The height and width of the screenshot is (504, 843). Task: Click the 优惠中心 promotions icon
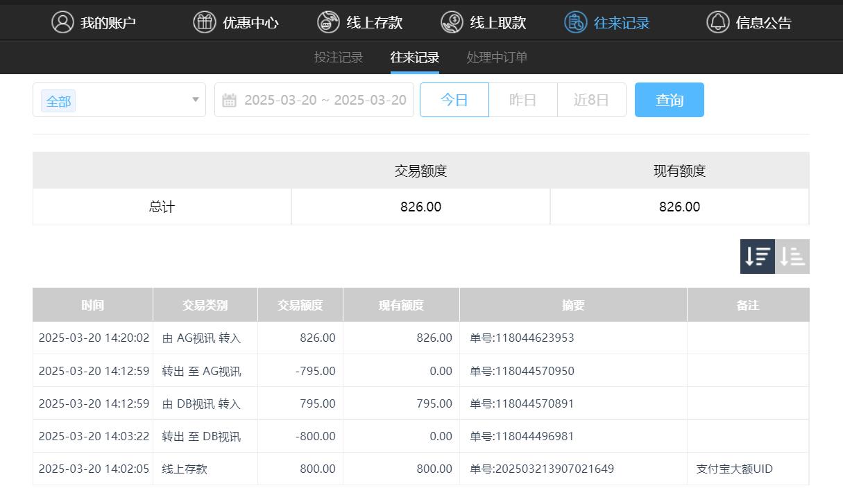204,21
